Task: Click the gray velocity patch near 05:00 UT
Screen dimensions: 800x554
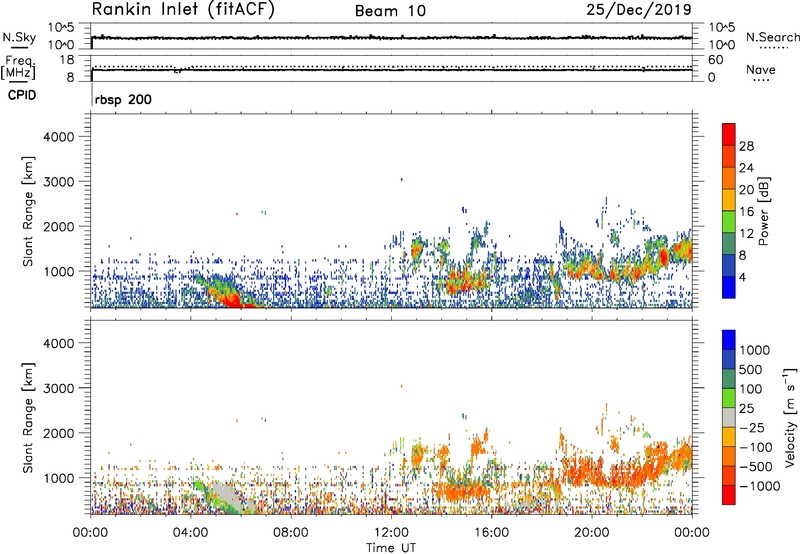Action: coord(226,495)
